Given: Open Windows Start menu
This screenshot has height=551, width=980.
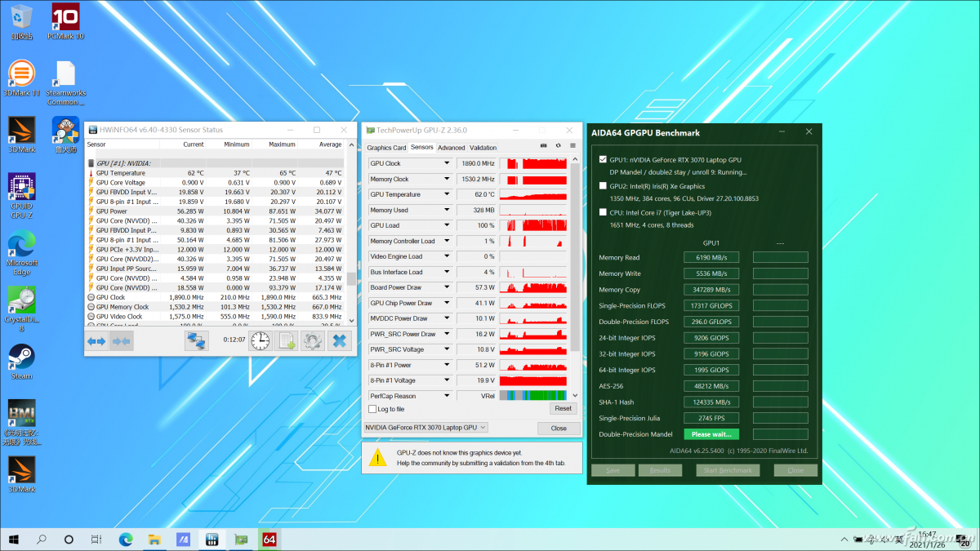Looking at the screenshot, I should click(x=14, y=540).
